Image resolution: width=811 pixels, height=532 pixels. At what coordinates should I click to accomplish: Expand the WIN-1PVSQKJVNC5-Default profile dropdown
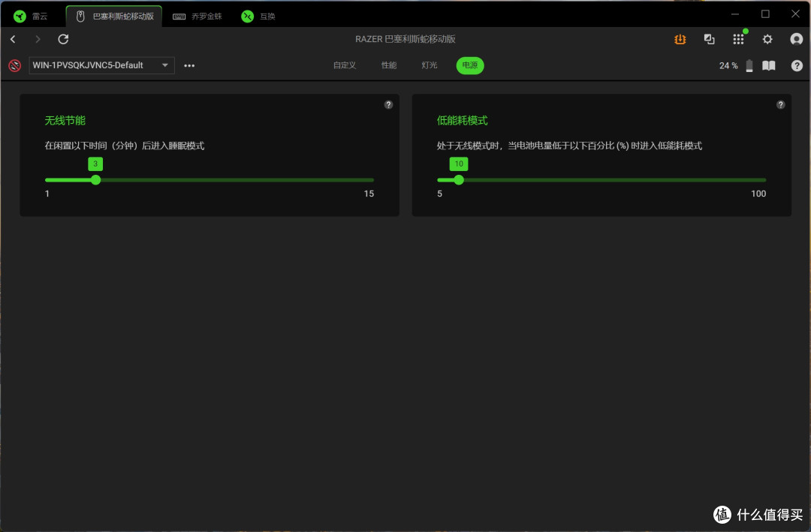[101, 65]
